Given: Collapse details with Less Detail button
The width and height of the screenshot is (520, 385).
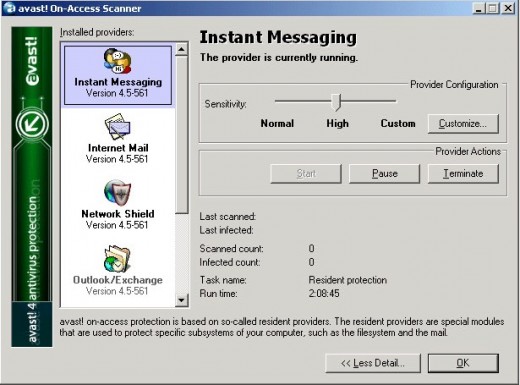Looking at the screenshot, I should (x=373, y=363).
